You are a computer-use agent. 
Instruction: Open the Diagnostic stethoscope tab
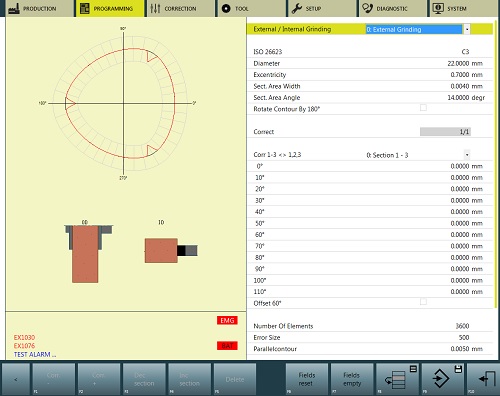[x=393, y=8]
